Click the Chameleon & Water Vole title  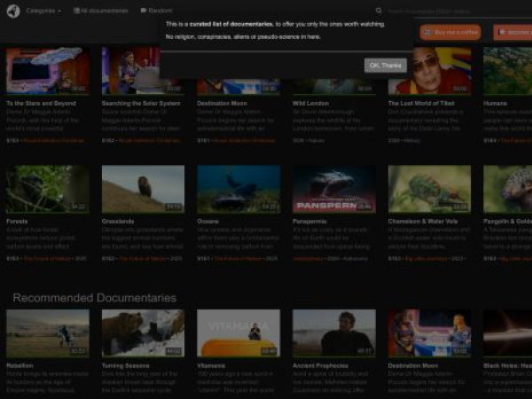pos(423,221)
